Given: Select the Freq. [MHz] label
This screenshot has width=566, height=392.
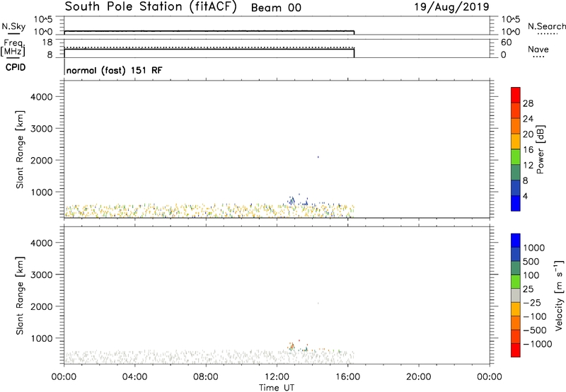Looking at the screenshot, I should [14, 48].
